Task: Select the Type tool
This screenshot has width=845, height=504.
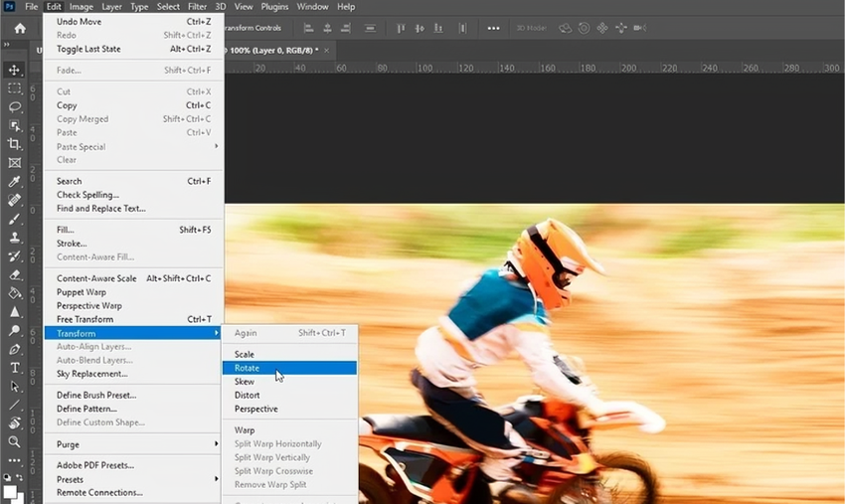Action: (15, 368)
